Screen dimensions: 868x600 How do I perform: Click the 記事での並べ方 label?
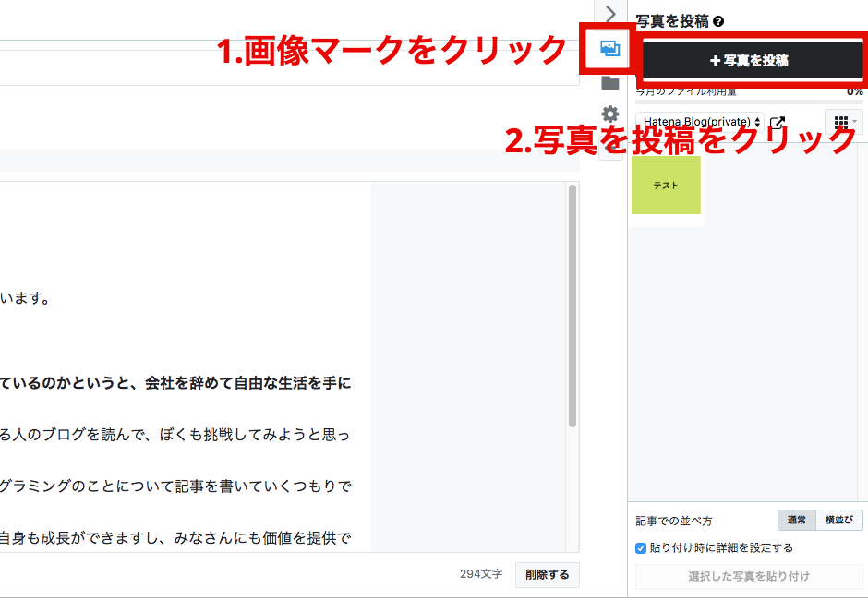[x=674, y=521]
